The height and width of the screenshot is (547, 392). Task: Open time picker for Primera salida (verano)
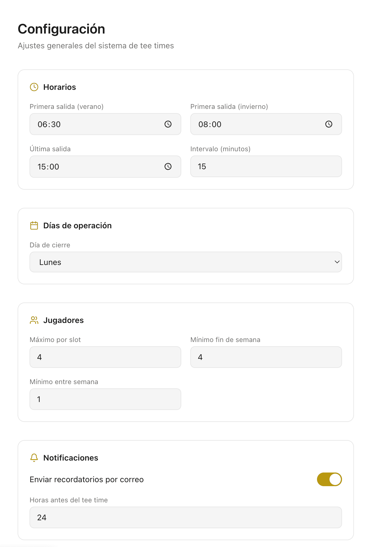(168, 124)
